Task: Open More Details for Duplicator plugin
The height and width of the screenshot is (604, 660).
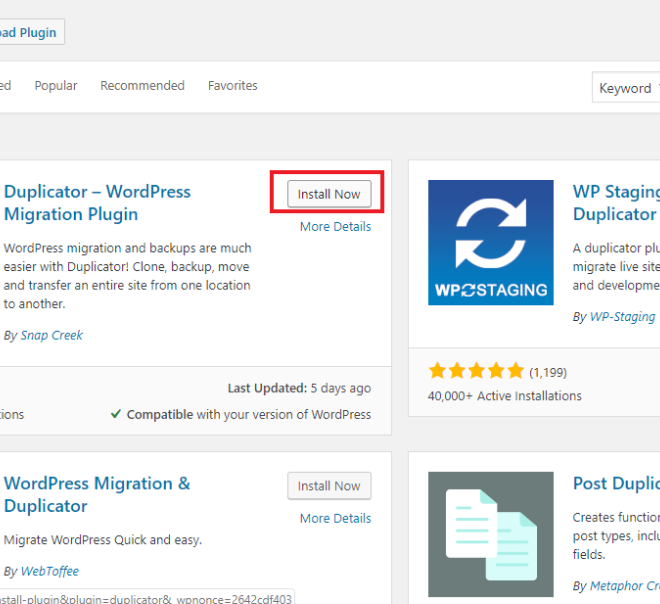Action: coord(335,226)
